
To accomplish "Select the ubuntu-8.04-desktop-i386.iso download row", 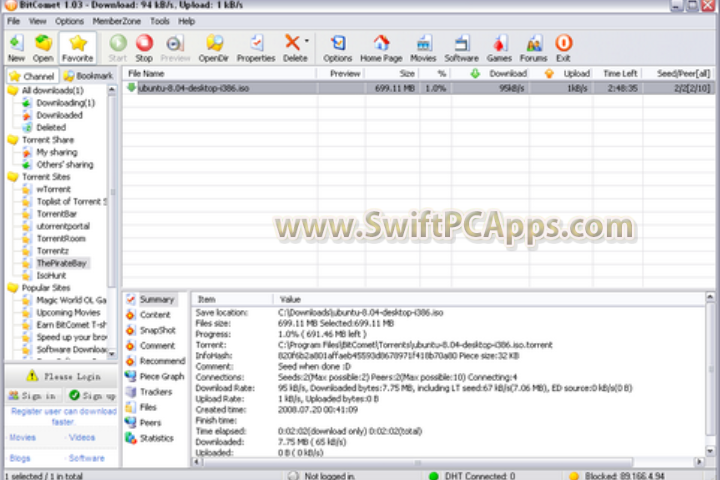I will coord(418,88).
